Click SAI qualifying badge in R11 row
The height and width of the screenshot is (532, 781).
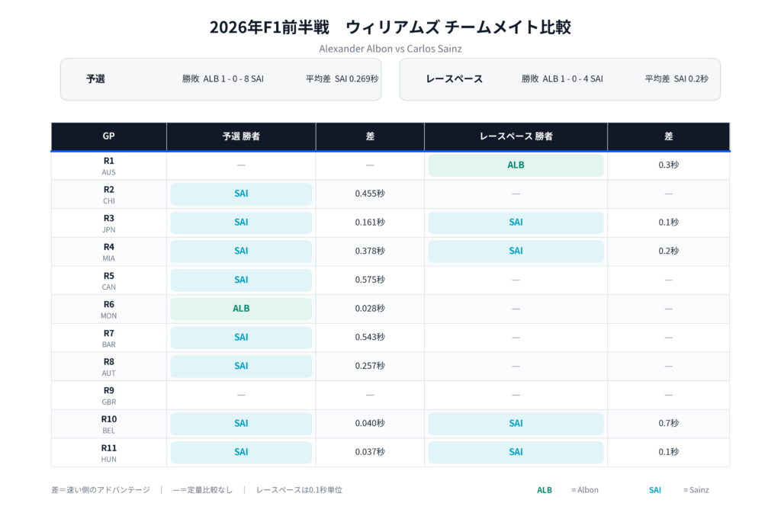tap(241, 453)
